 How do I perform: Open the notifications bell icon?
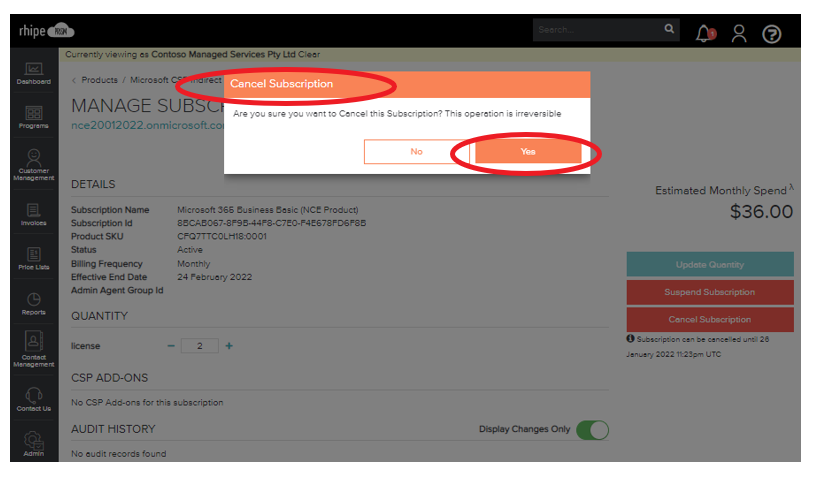click(x=705, y=34)
